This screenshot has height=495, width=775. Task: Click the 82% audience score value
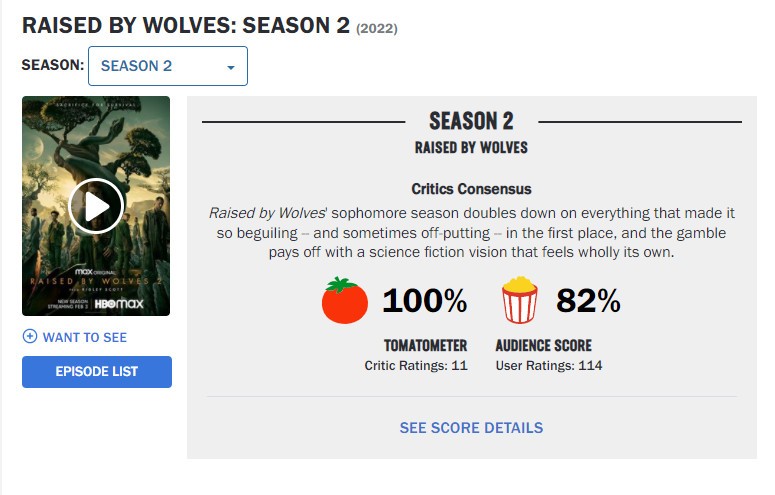(588, 300)
